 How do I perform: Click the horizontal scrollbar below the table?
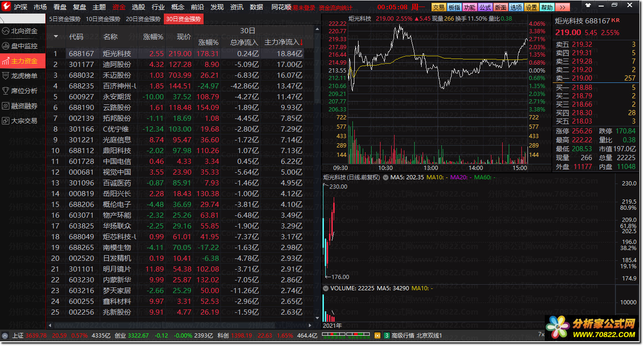(180, 325)
